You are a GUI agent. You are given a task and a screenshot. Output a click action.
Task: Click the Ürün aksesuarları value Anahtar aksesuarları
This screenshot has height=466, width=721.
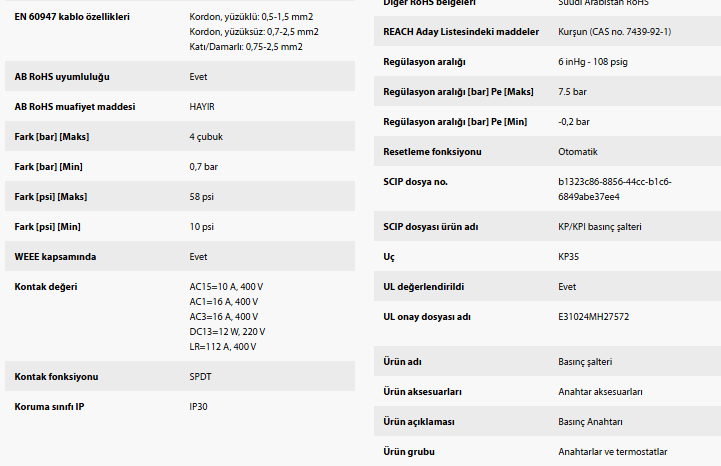point(600,392)
